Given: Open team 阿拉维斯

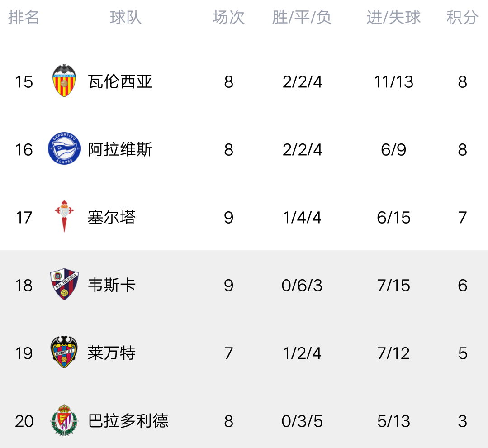Looking at the screenshot, I should [120, 149].
